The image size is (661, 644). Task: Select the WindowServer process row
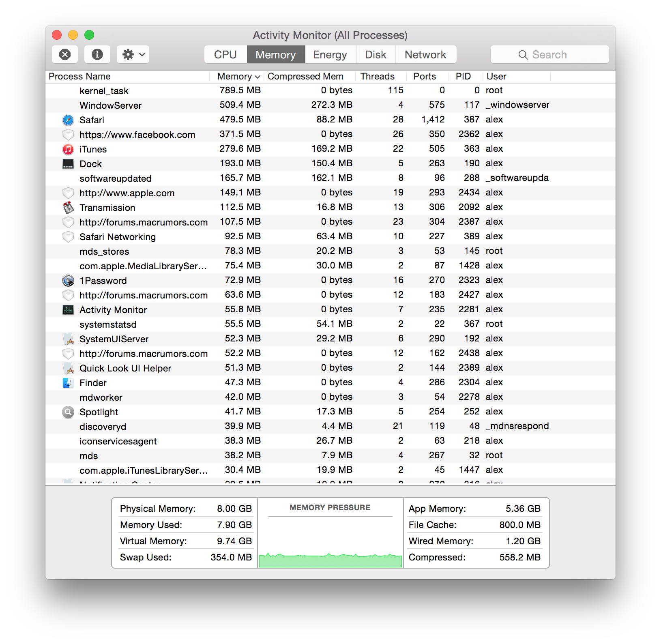click(330, 105)
